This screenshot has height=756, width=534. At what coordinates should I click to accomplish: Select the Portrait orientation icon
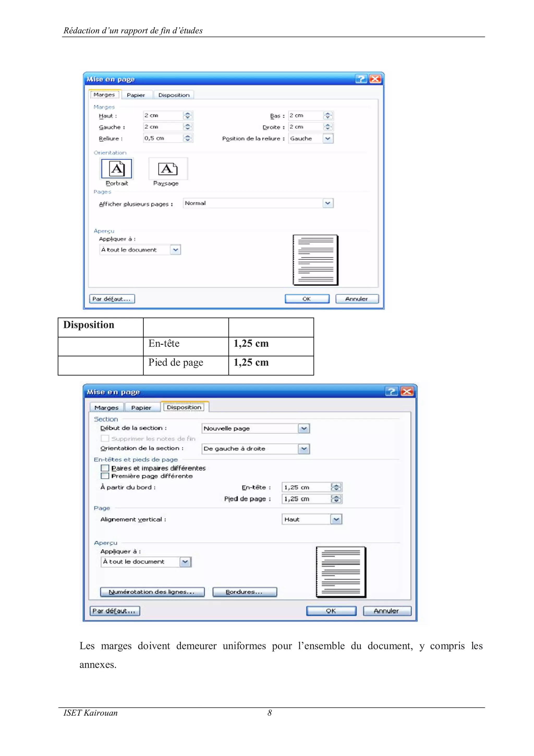click(x=117, y=169)
